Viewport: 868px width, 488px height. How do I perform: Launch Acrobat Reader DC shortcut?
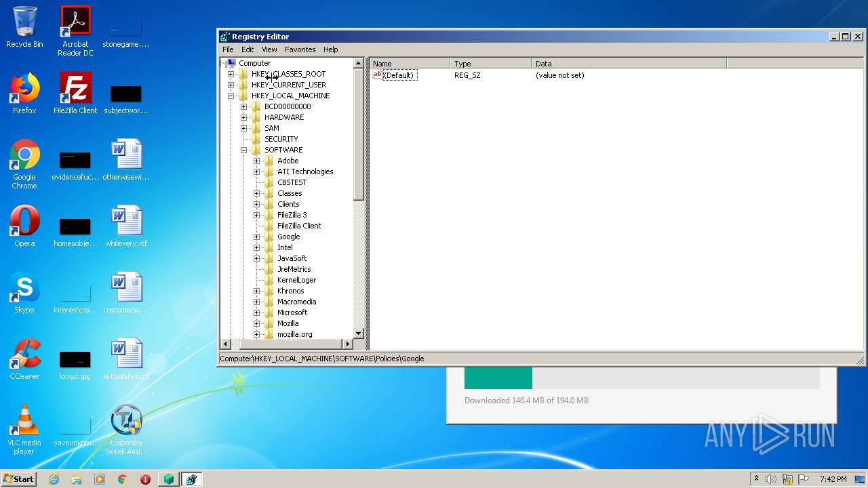click(x=75, y=30)
